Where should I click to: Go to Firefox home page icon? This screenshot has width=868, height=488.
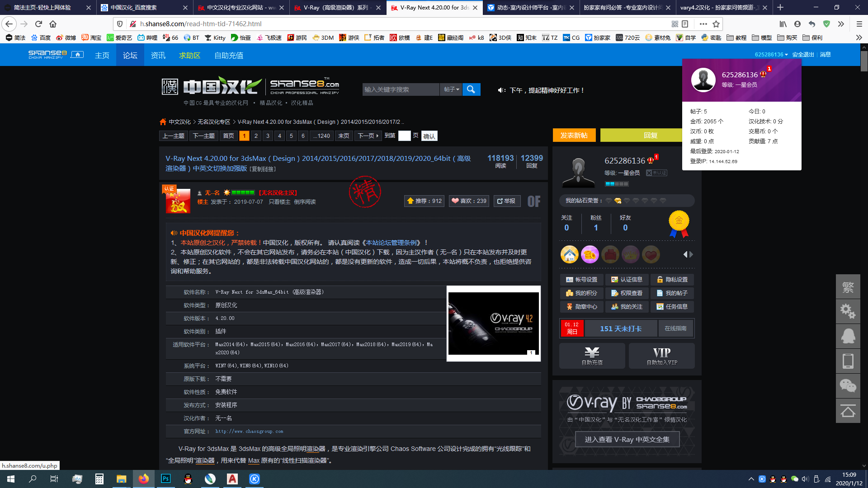(x=53, y=24)
